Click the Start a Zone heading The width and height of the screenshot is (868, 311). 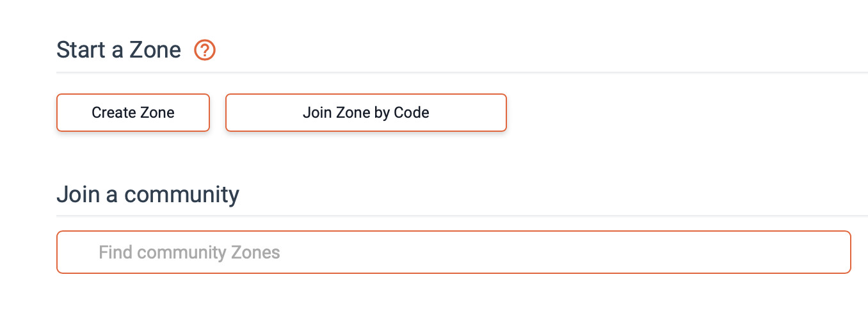(x=119, y=50)
